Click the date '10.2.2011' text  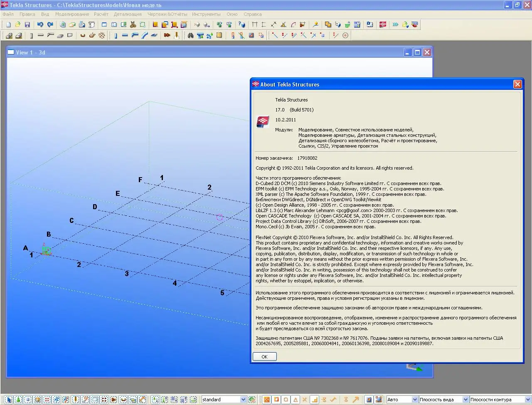(286, 120)
